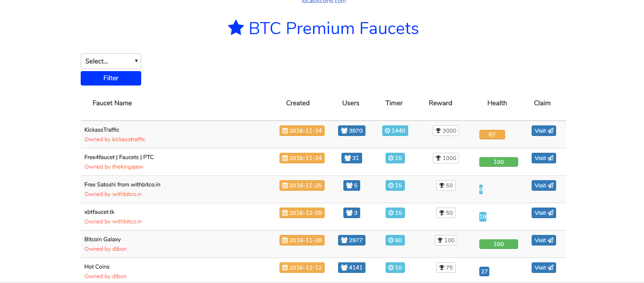Visit the Free4faucet faucet

544,158
